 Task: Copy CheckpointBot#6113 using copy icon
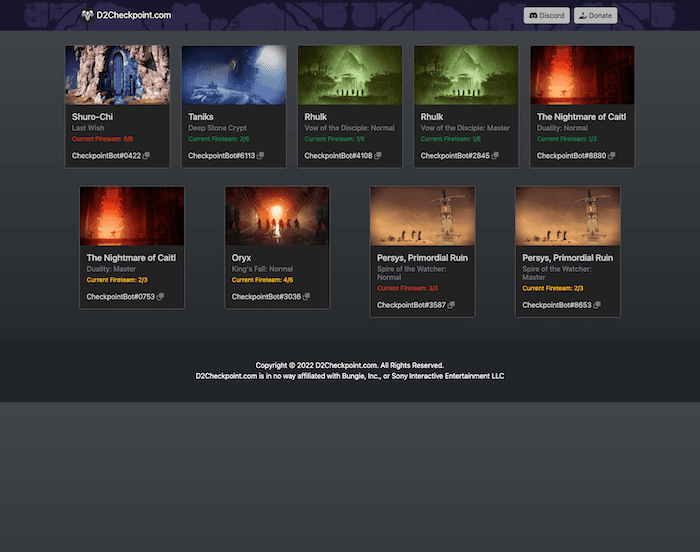(260, 155)
